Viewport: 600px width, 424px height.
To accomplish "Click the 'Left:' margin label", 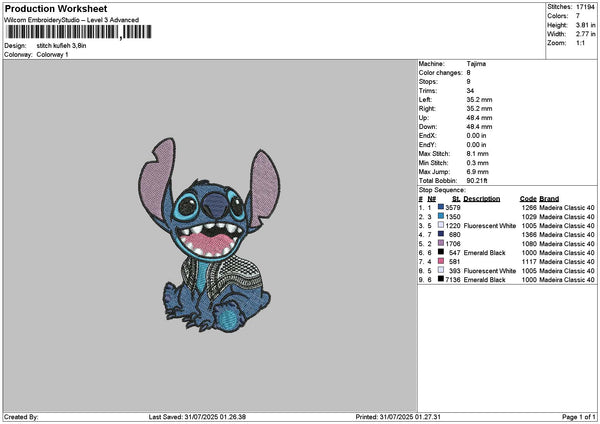I will [425, 100].
